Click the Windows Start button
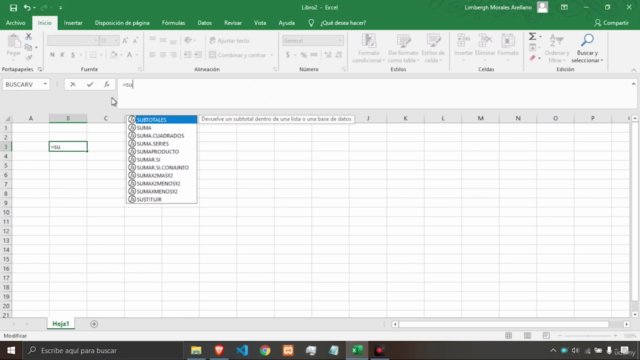 pyautogui.click(x=11, y=350)
